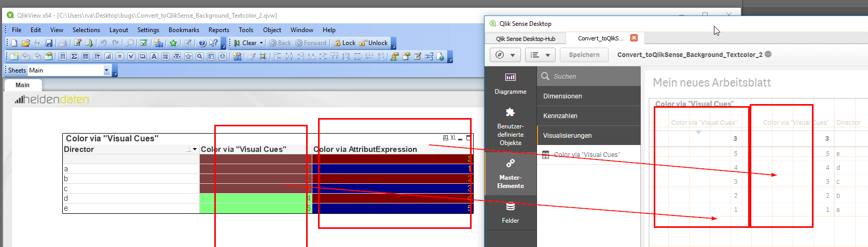
Task: Click New document icon in QlikView toolbar
Action: [14, 43]
